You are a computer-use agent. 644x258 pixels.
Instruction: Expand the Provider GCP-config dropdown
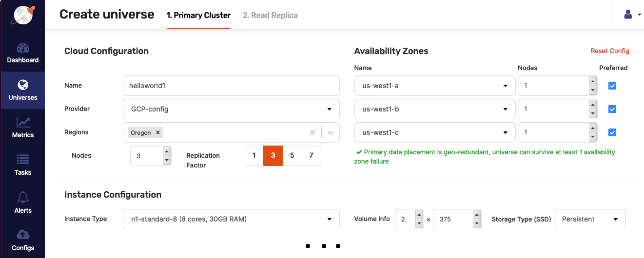click(231, 109)
